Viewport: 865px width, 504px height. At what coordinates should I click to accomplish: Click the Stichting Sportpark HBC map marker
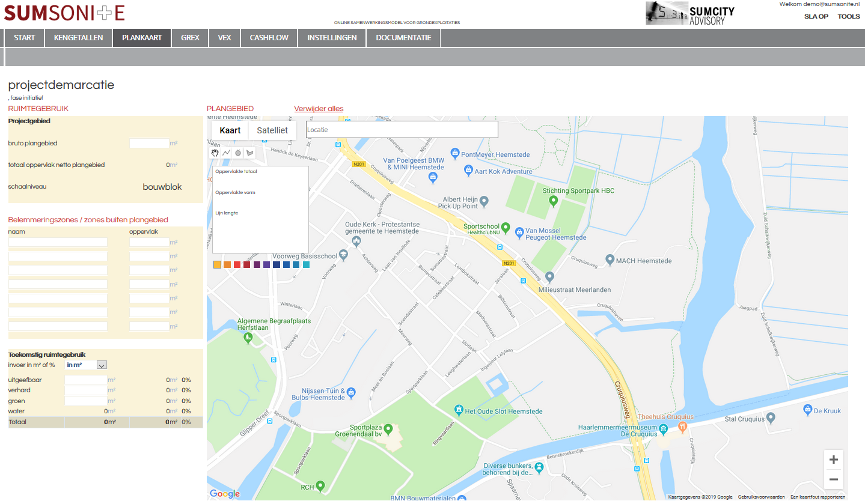pyautogui.click(x=554, y=201)
